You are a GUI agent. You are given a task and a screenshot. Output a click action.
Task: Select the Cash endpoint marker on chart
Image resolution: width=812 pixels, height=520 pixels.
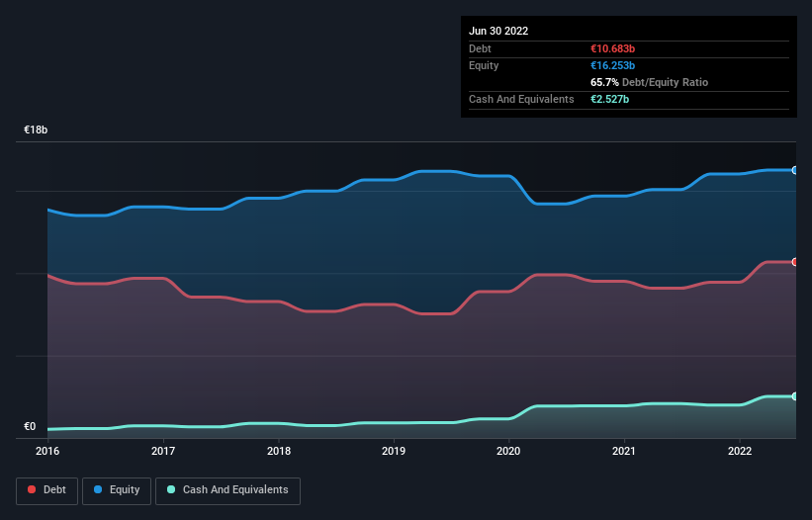(795, 396)
